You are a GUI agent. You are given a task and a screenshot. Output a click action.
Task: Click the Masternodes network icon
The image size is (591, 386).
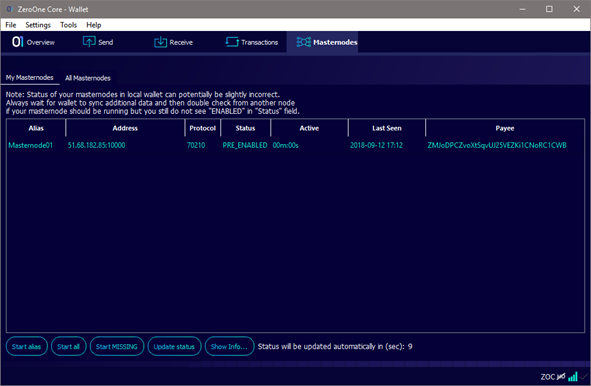point(303,42)
